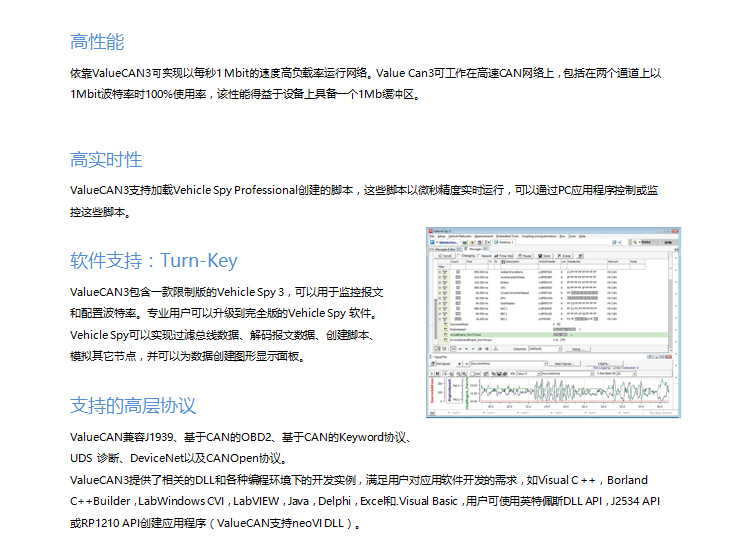This screenshot has height=558, width=750.
Task: Open the Columns dropdown in Vehicle Spy screenshot
Action: (545, 349)
